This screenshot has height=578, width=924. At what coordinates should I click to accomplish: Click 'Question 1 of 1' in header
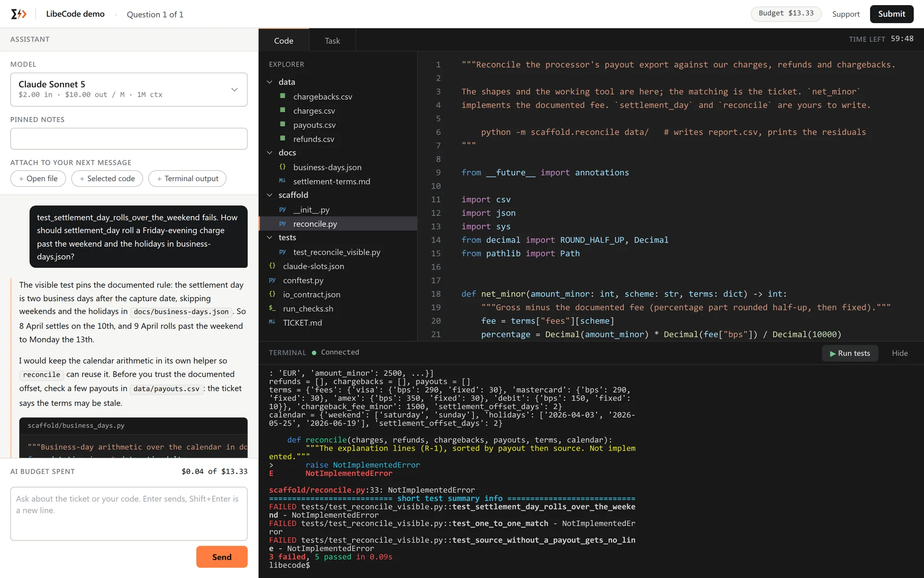(155, 14)
